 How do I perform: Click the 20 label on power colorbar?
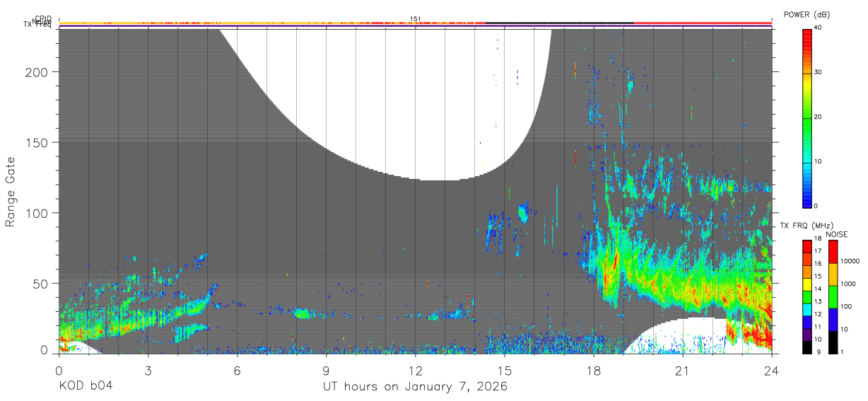(x=819, y=117)
